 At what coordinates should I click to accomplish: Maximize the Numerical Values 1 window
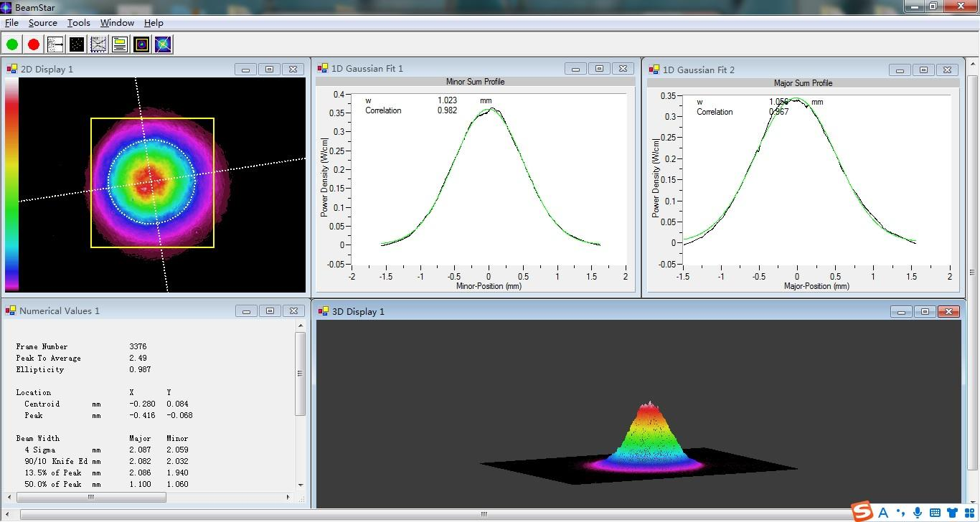point(270,311)
